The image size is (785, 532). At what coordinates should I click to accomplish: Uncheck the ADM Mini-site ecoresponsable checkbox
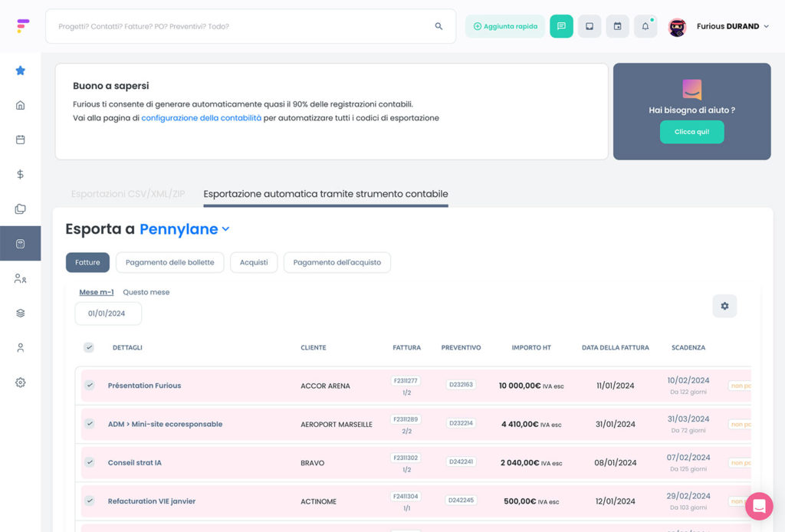point(90,424)
